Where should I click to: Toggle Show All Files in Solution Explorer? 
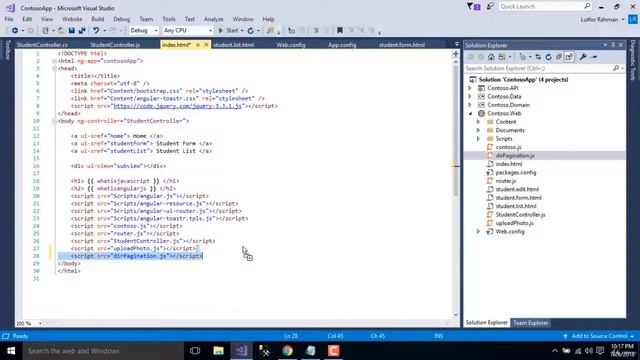point(569,57)
